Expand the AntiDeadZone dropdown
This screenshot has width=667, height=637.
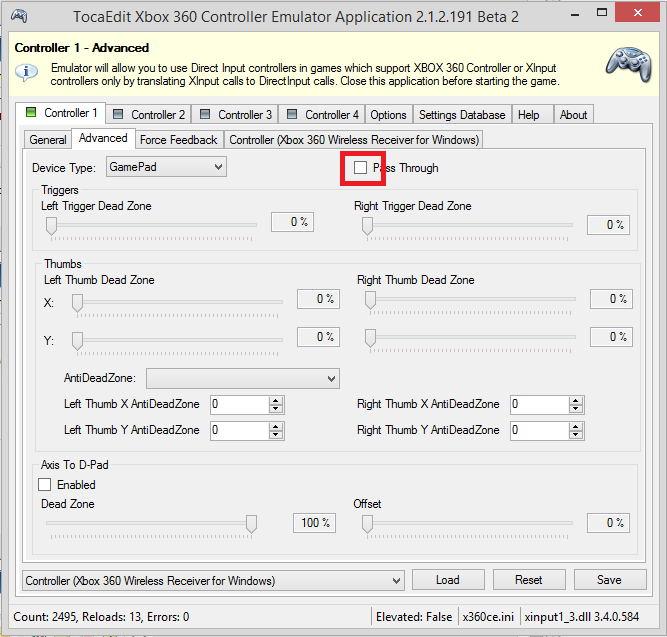point(243,379)
